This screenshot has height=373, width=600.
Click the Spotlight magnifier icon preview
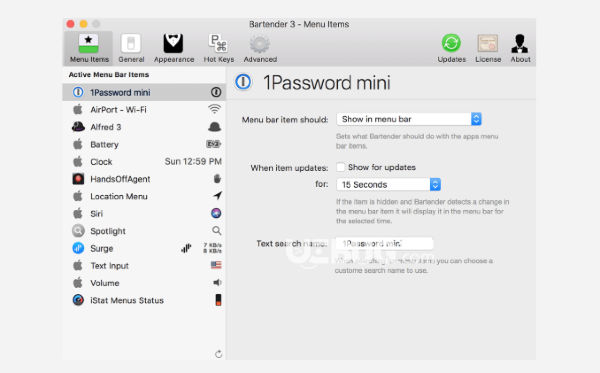pos(217,231)
